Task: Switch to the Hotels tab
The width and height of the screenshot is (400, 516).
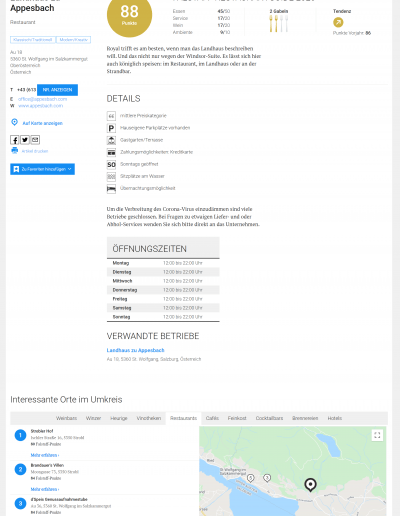Action: [335, 418]
